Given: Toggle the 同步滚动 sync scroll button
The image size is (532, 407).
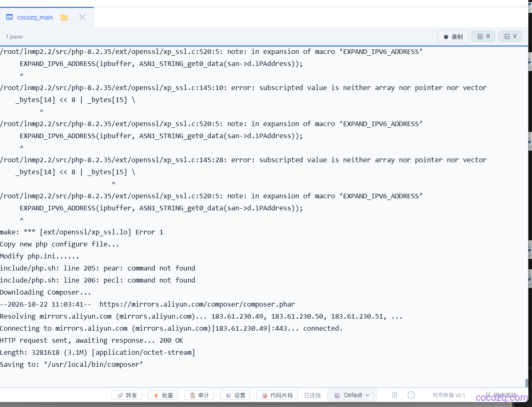Looking at the screenshot, I should (x=501, y=395).
